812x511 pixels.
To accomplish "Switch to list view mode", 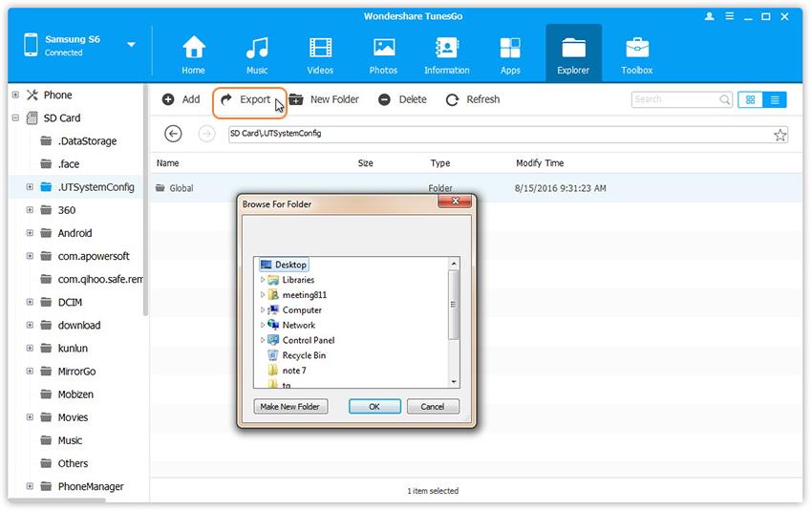I will (x=775, y=99).
